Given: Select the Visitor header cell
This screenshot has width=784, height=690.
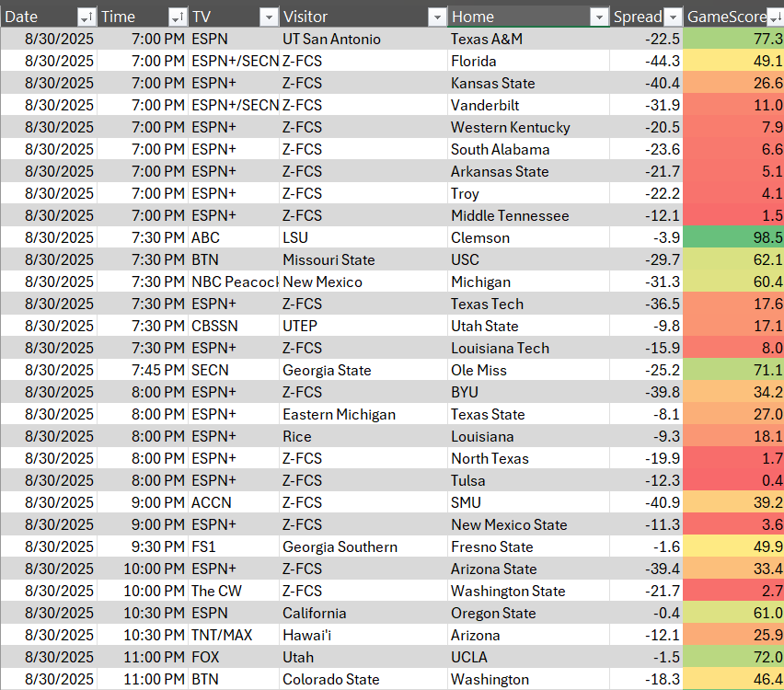Looking at the screenshot, I should click(363, 17).
